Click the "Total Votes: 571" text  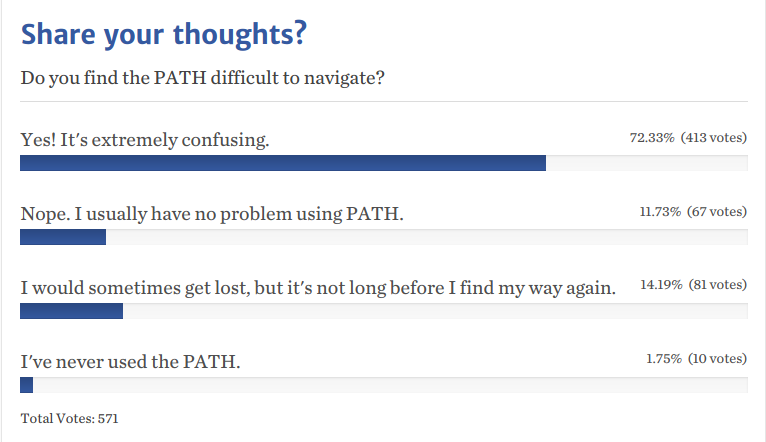tap(70, 418)
